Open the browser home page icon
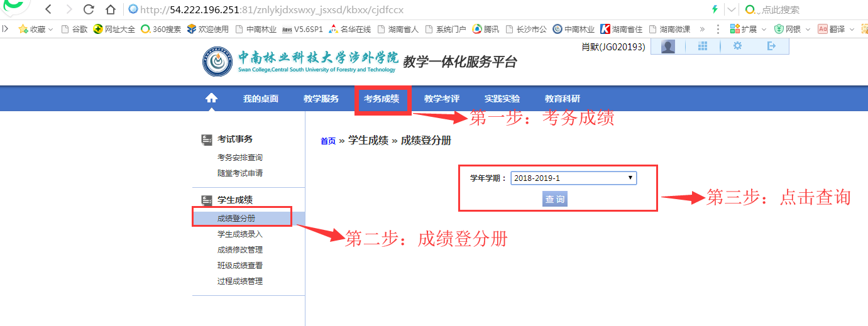Image resolution: width=868 pixels, height=326 pixels. [111, 9]
